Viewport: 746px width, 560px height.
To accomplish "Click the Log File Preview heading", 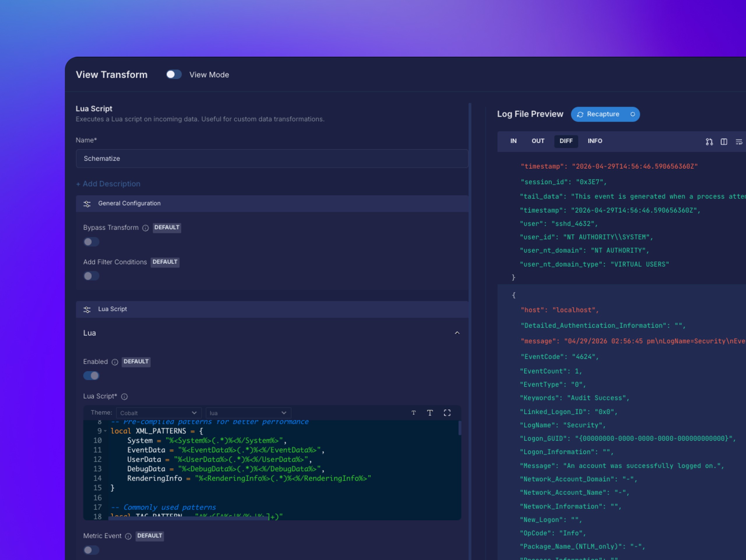I will click(x=530, y=114).
